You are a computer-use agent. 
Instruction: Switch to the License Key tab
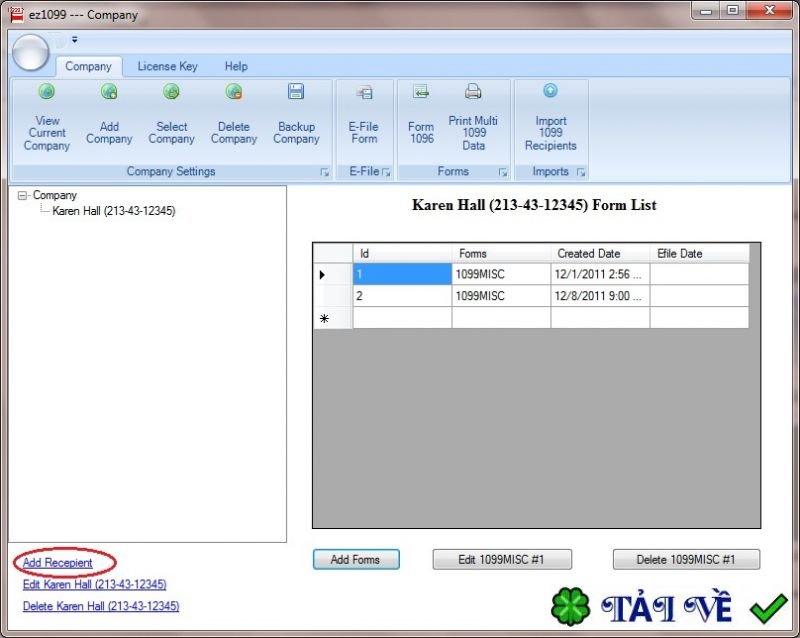point(167,66)
